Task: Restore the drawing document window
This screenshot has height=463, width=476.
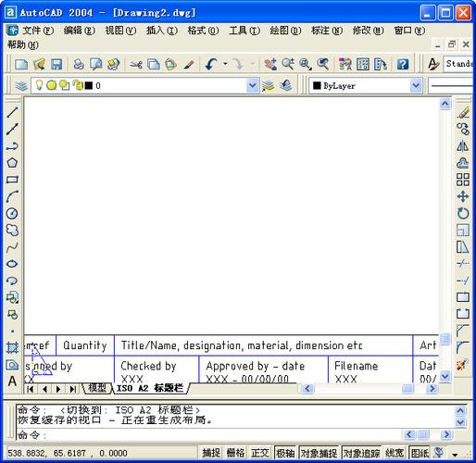Action: pos(452,44)
